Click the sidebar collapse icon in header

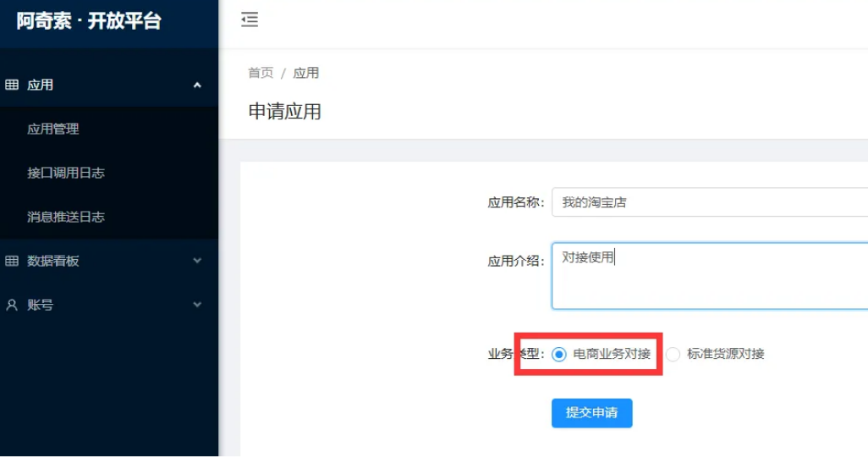pos(250,20)
